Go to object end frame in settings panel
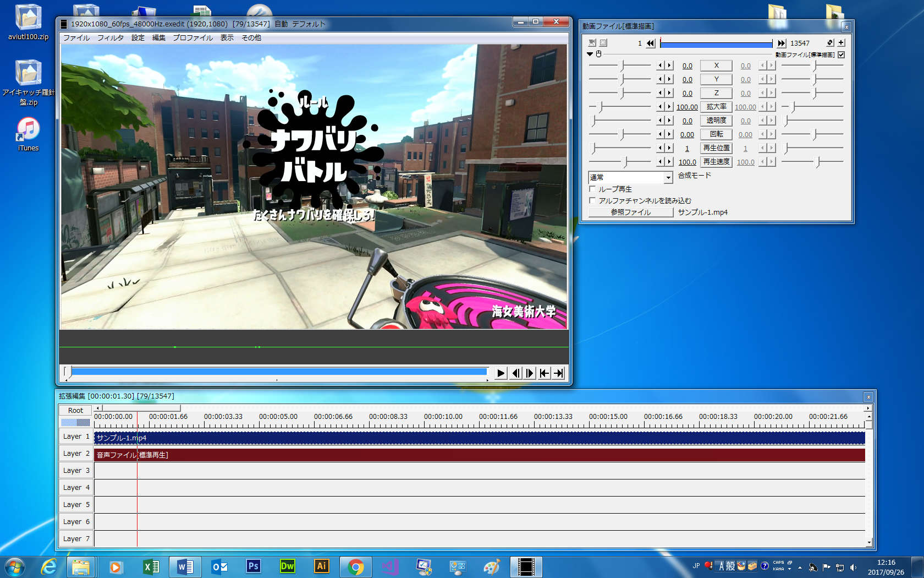Viewport: 924px width, 578px height. tap(781, 43)
